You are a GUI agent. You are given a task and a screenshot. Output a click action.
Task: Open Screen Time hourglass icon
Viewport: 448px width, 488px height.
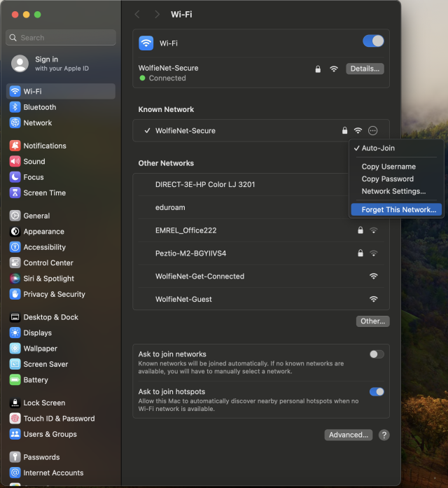point(15,193)
